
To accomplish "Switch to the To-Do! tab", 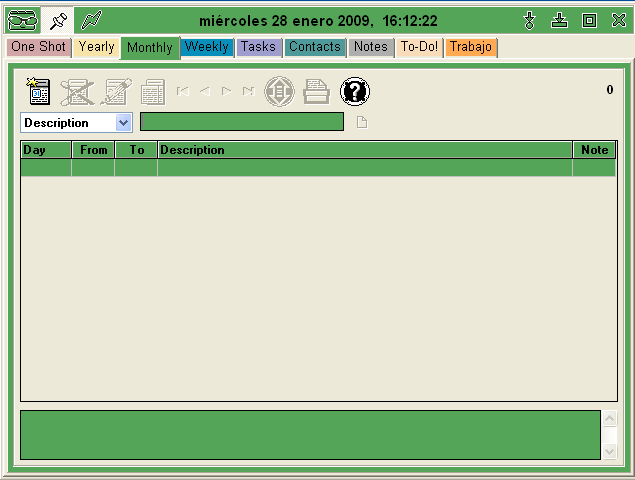I will (419, 47).
